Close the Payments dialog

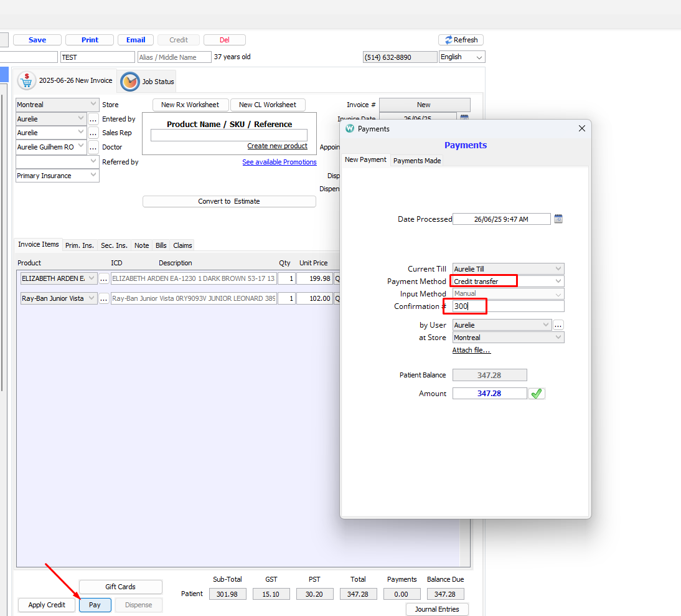pos(582,128)
